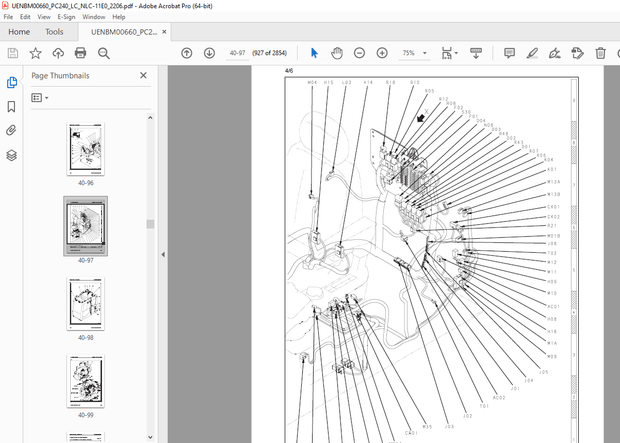
Task: Select the highlighter pen tool
Action: 532,53
